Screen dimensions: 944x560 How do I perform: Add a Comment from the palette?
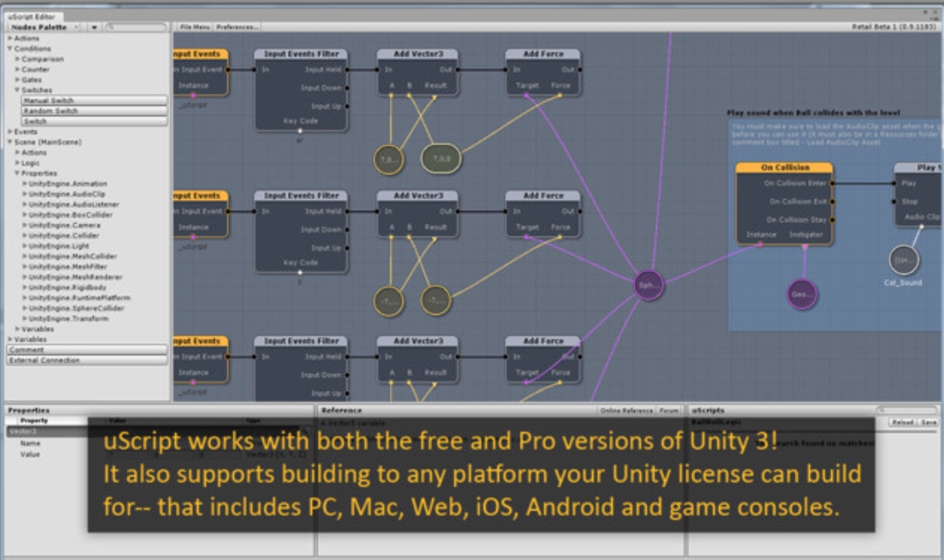[87, 349]
